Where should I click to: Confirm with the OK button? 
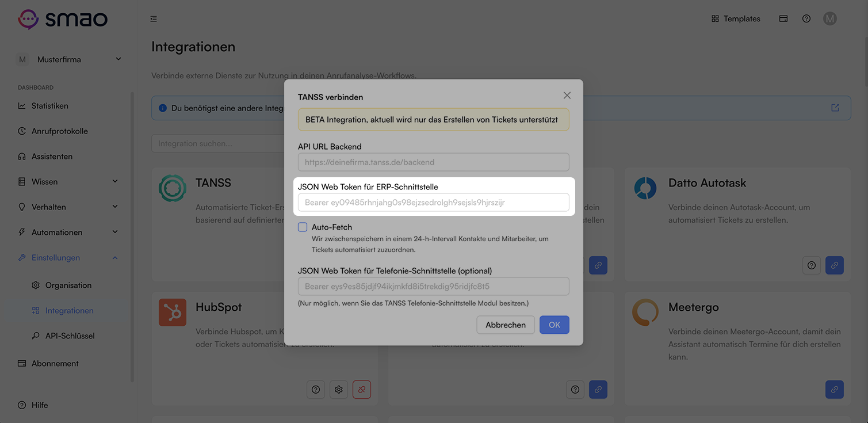555,325
